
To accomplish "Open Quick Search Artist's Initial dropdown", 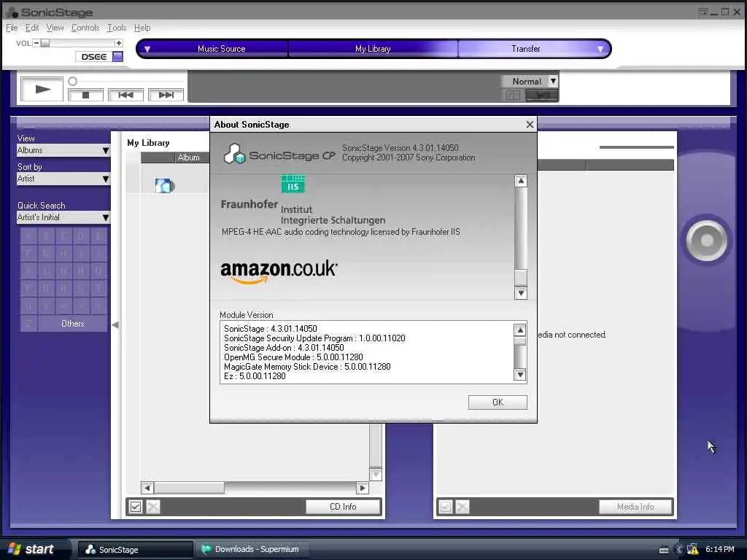I will (x=63, y=217).
